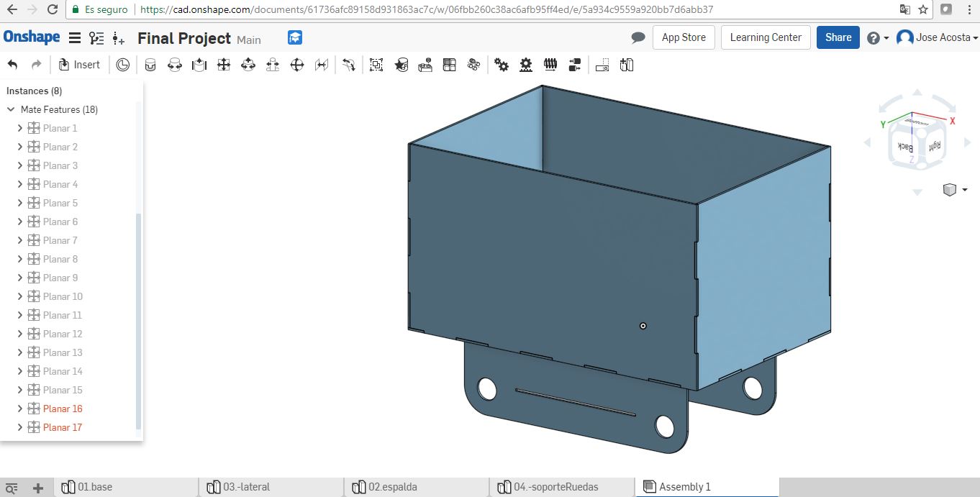This screenshot has height=497, width=980.
Task: Select the Fastened mate tool
Action: pos(150,65)
